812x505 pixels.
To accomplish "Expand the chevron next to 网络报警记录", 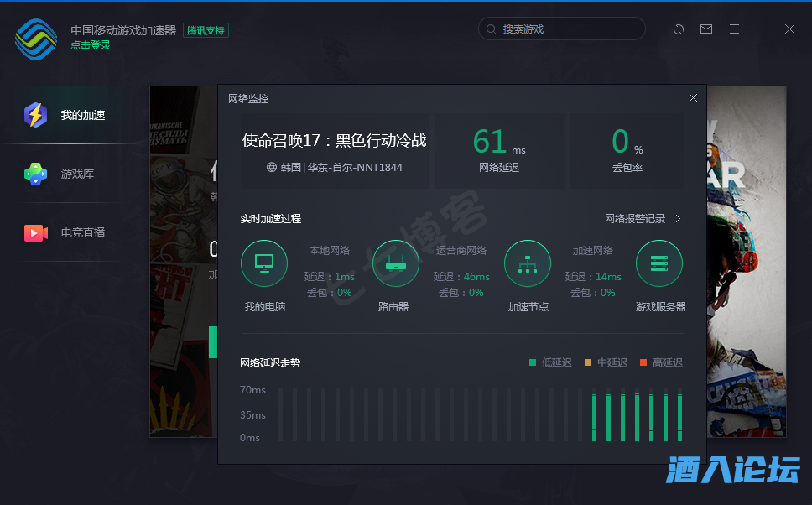I will pyautogui.click(x=678, y=219).
